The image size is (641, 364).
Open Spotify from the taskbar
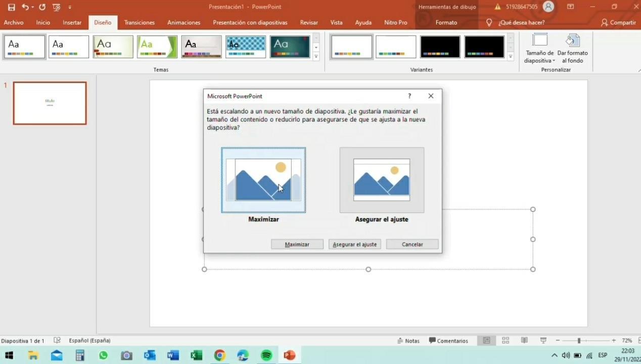266,355
